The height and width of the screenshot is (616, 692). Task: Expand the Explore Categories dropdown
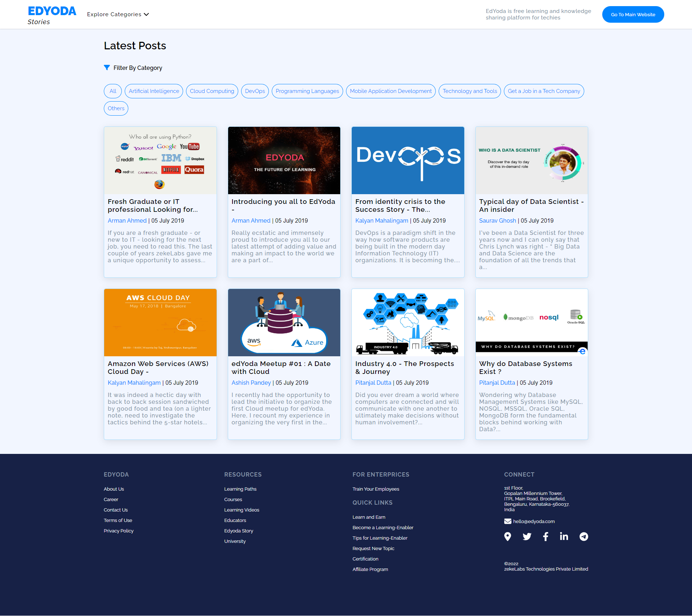coord(117,14)
